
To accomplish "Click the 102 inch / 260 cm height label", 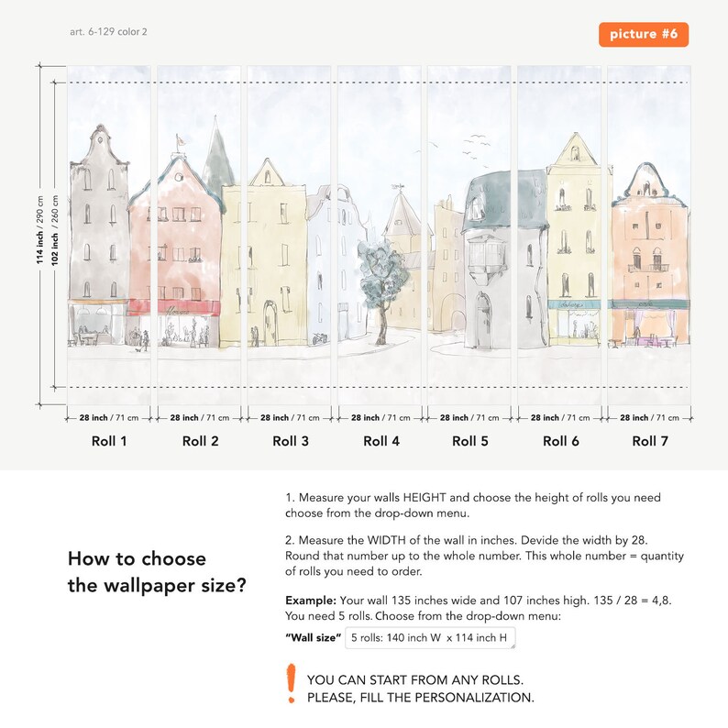I will [55, 230].
